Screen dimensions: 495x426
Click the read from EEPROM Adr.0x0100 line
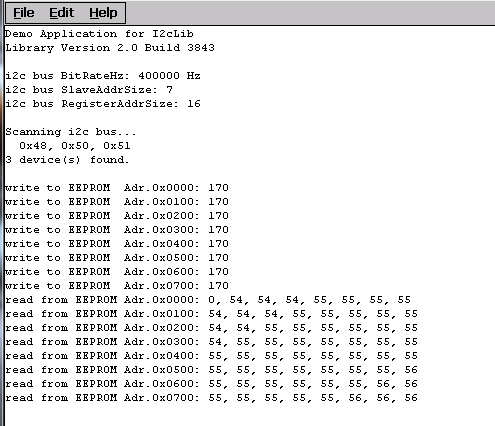(x=211, y=314)
